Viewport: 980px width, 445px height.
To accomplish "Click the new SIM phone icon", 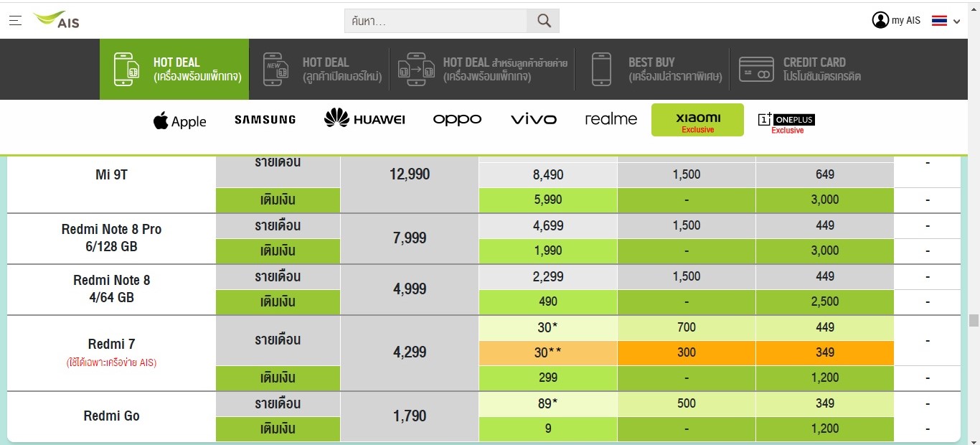I will point(275,70).
